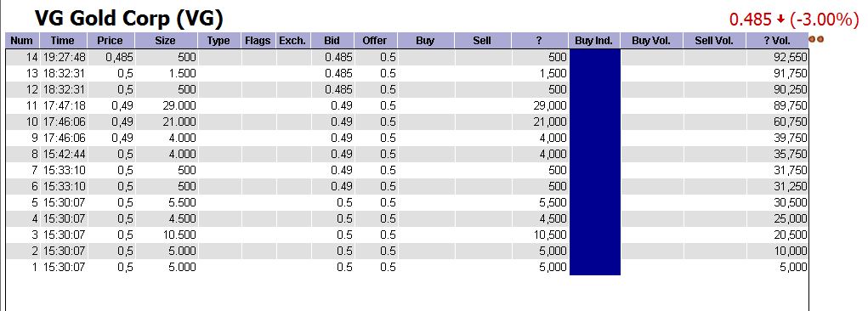868x311 pixels.
Task: Click the small brown dots icon
Action: (816, 39)
